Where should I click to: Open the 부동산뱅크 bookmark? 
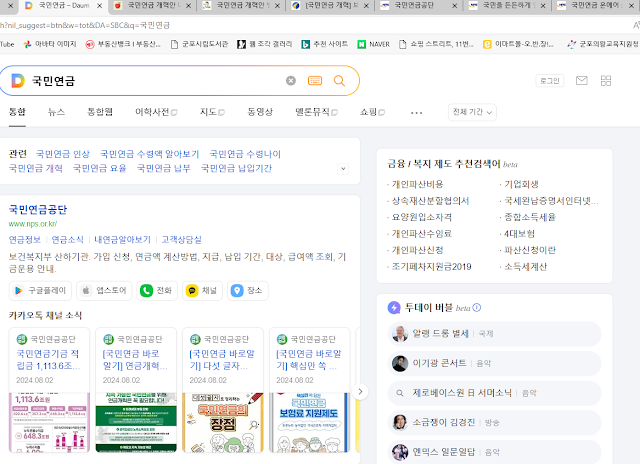tap(123, 44)
